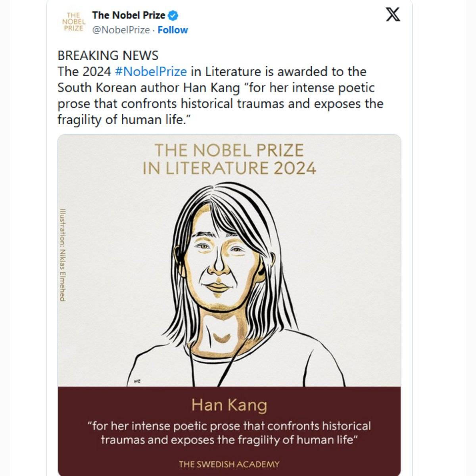Click the "BREAKING NEWS" text line
Screen dimensions: 476x476
108,56
